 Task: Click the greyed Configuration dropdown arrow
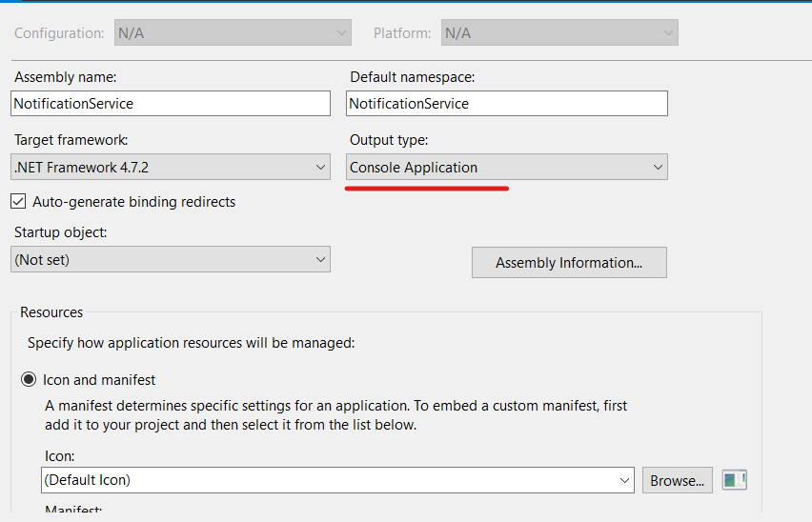pos(341,32)
